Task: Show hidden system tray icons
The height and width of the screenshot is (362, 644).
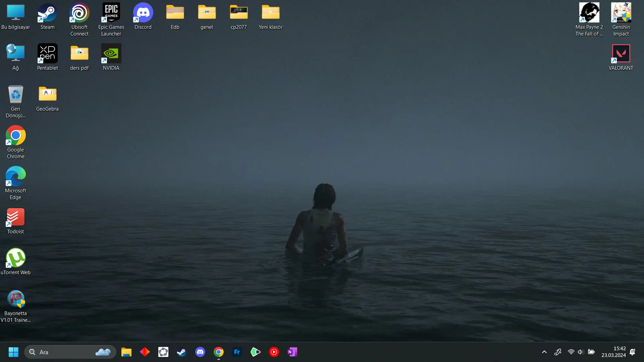Action: point(544,352)
